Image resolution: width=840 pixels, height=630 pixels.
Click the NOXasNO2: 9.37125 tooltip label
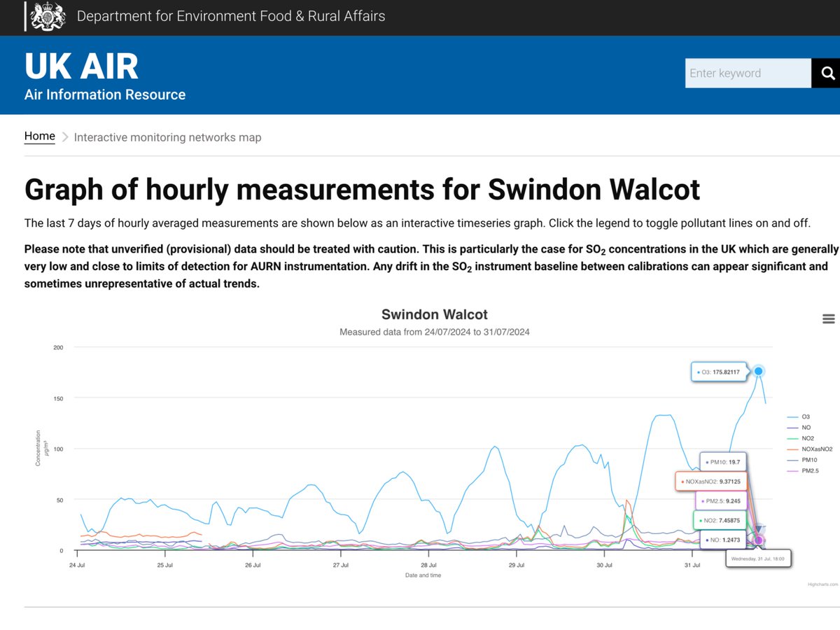(x=711, y=482)
